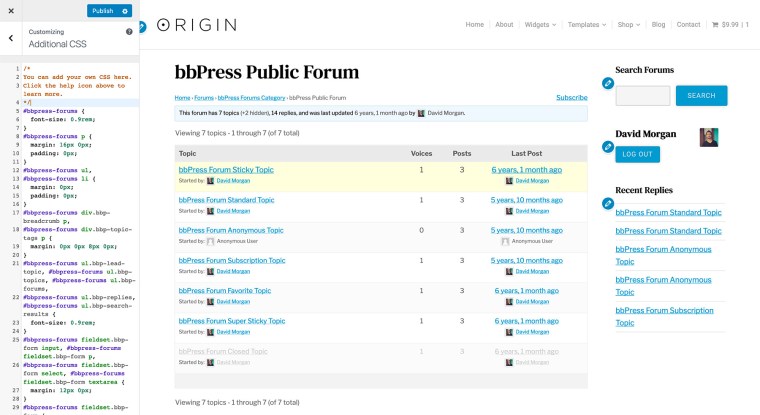Image resolution: width=760 pixels, height=415 pixels.
Task: Click David Morgan avatar in forum info notice
Action: [421, 113]
